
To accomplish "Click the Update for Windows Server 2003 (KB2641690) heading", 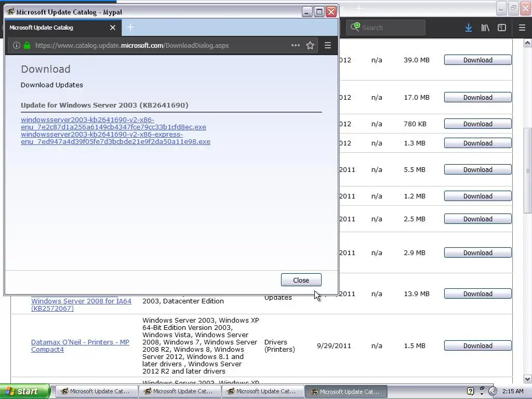I will (104, 105).
